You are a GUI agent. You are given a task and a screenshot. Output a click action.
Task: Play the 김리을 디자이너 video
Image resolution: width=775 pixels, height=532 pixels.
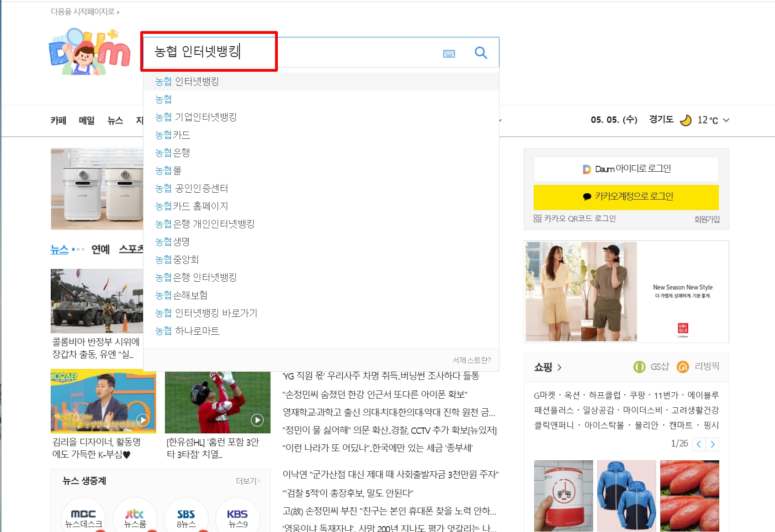143,420
